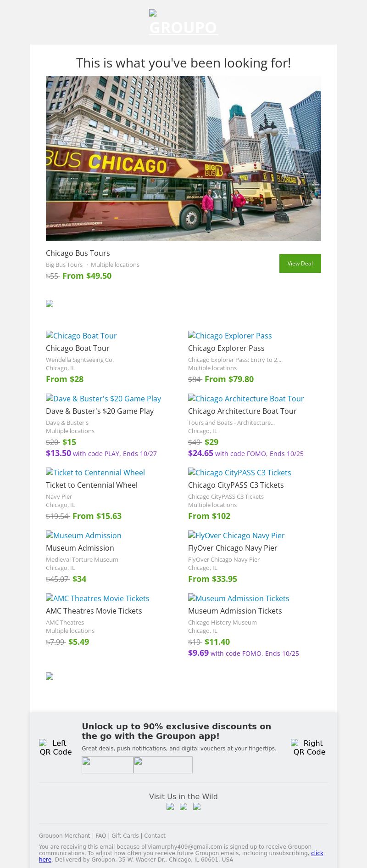The height and width of the screenshot is (868, 367).
Task: Click the Gift Cards footer link
Action: pos(125,836)
